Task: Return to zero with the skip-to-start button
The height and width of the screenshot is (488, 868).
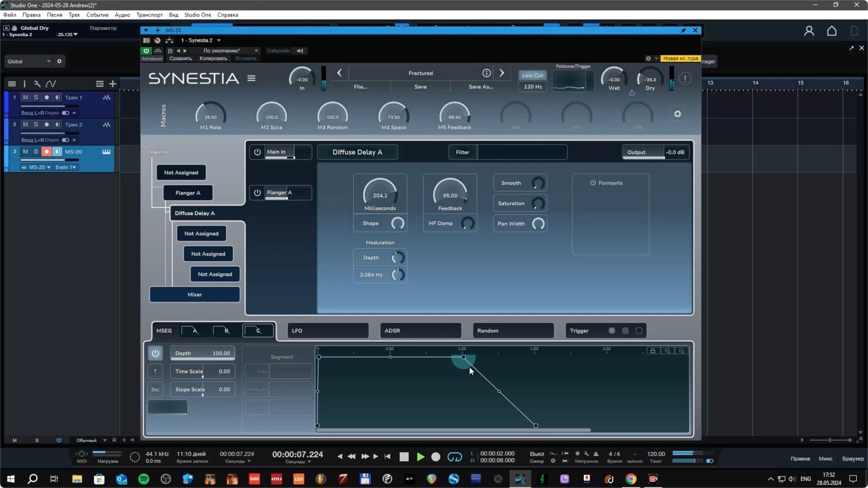Action: coord(387,456)
